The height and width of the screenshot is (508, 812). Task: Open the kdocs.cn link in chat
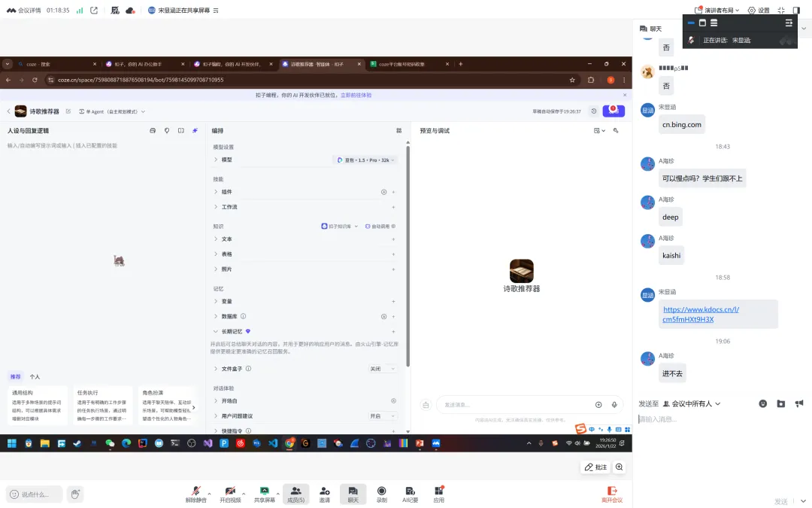[x=701, y=314]
